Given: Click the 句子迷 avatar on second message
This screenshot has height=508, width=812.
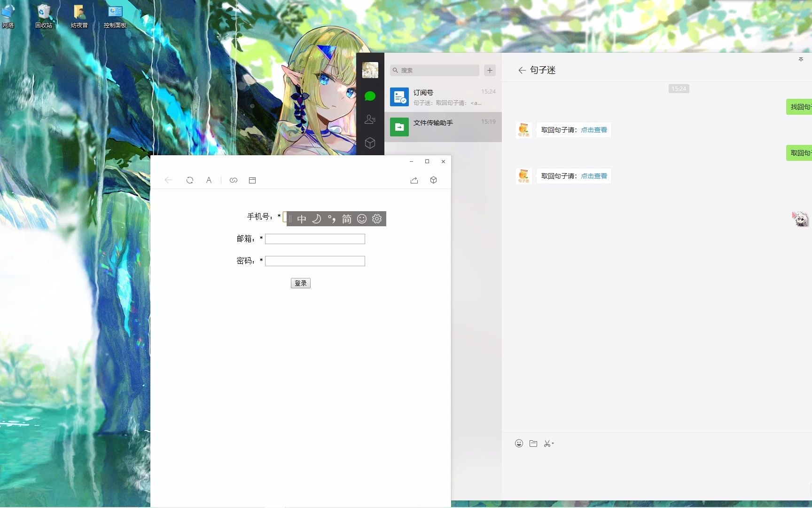Looking at the screenshot, I should click(x=523, y=176).
